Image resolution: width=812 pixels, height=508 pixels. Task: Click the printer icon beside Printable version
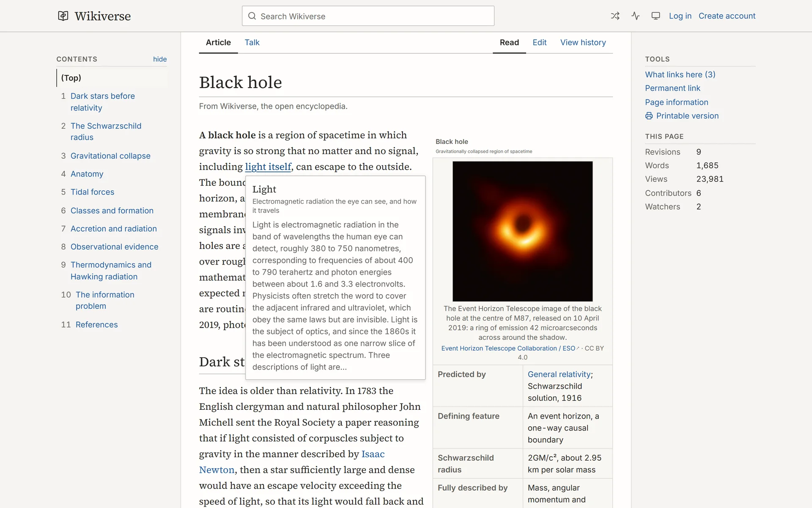pos(649,116)
